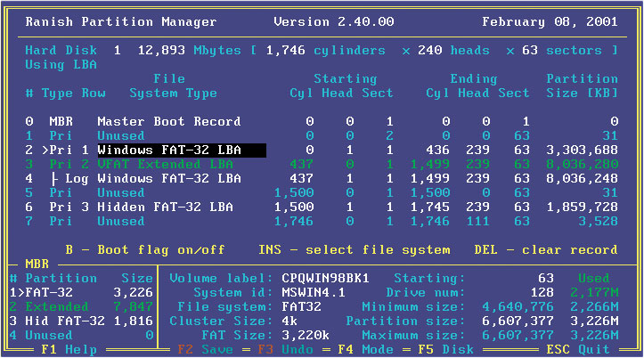The height and width of the screenshot is (358, 644).
Task: Toggle the boot flag hint B
Action: 144,249
